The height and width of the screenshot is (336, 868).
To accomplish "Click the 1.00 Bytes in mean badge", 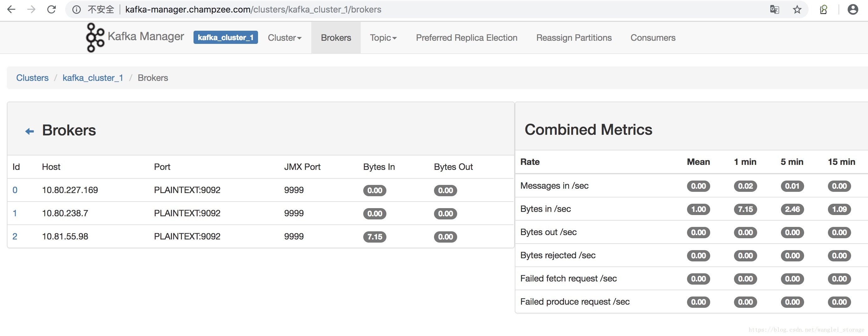I will 699,209.
